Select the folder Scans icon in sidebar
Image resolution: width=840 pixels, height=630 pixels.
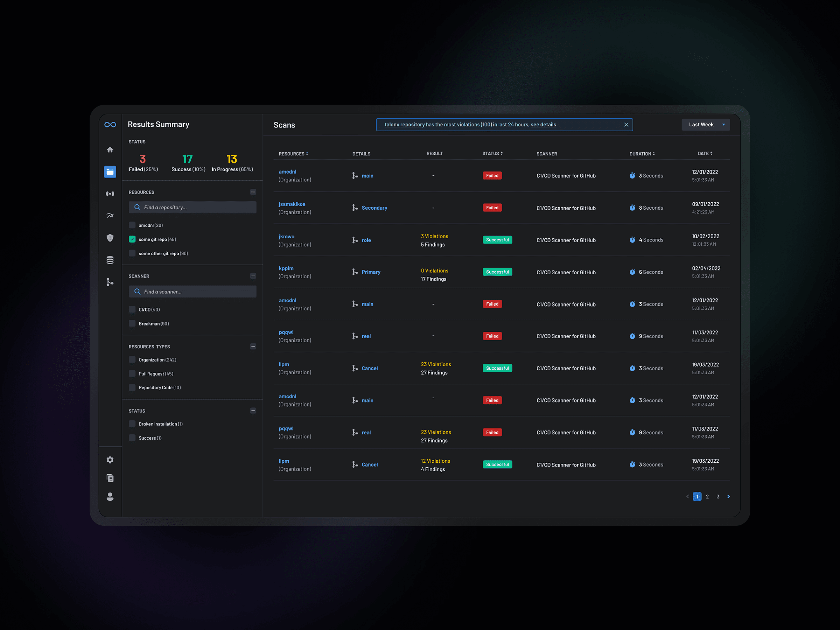coord(110,171)
